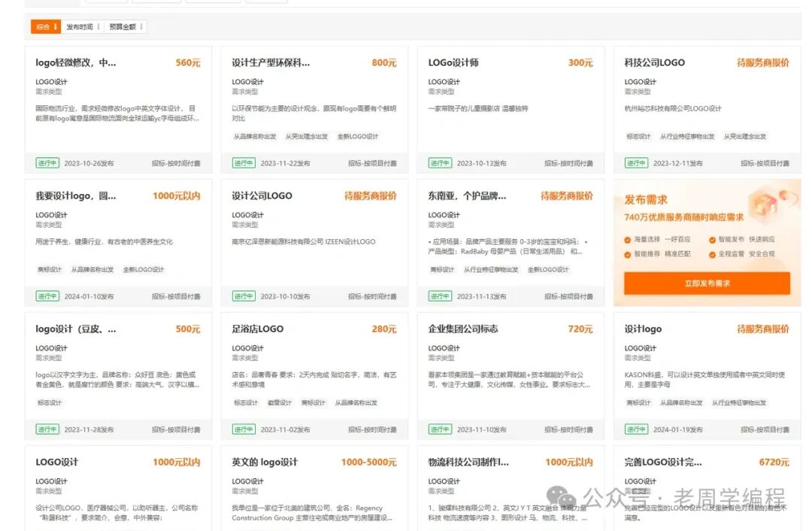Click the 进行中 badge on 企业集团公司标志 card
This screenshot has width=812, height=531.
pyautogui.click(x=441, y=429)
